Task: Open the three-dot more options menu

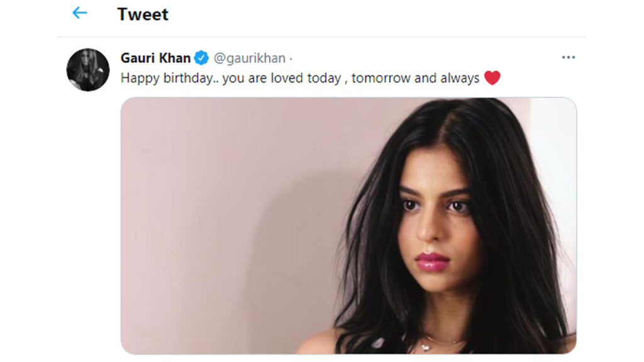Action: tap(569, 58)
